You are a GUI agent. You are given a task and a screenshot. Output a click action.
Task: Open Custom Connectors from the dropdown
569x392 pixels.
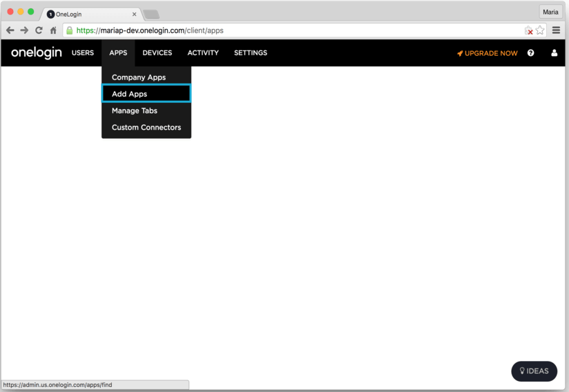point(146,127)
